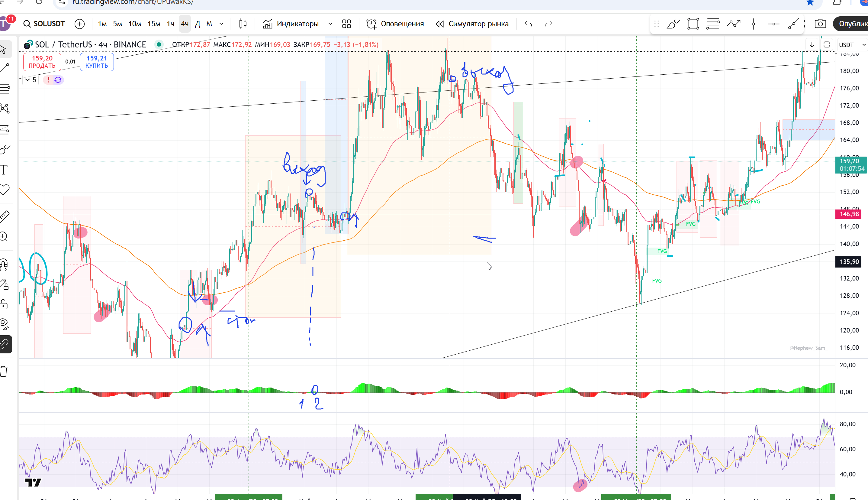This screenshot has height=500, width=868.
Task: Open the Индикаторы indicators dialog
Action: 291,24
